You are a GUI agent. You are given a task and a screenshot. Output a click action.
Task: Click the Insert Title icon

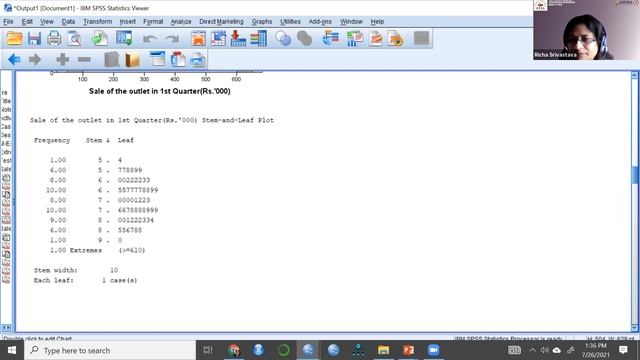[x=178, y=60]
